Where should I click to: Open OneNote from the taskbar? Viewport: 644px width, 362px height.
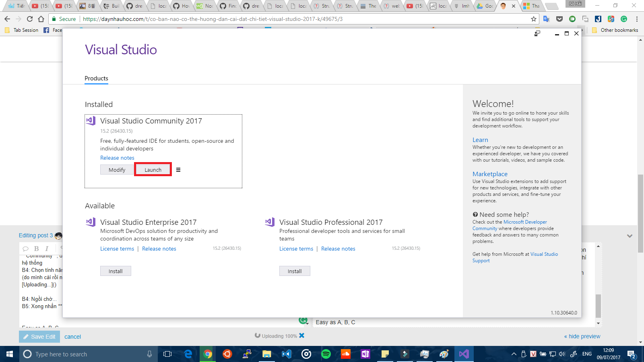[365, 354]
